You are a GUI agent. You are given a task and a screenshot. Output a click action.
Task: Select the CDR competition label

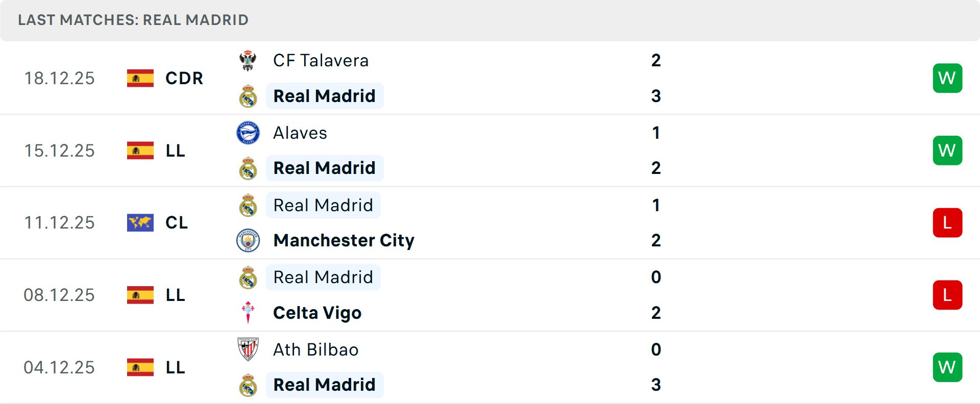(x=184, y=78)
